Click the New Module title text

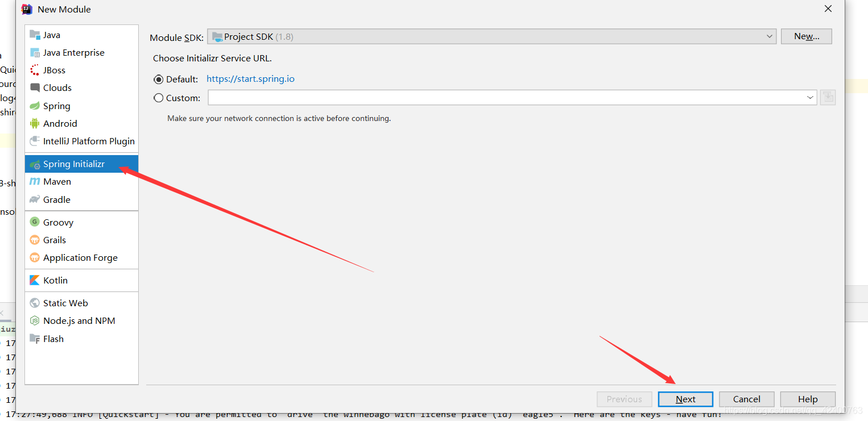pyautogui.click(x=64, y=9)
